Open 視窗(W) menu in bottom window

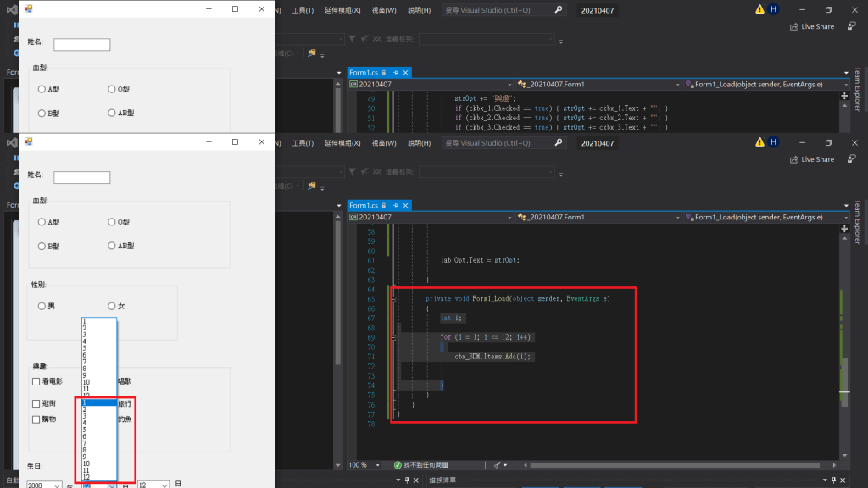coord(384,142)
